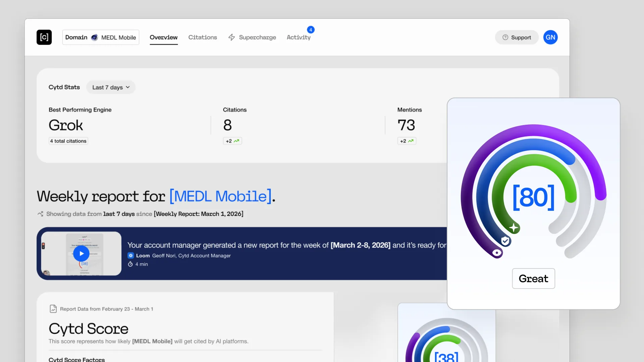This screenshot has height=362, width=644.
Task: Open the GN user avatar menu
Action: [550, 37]
